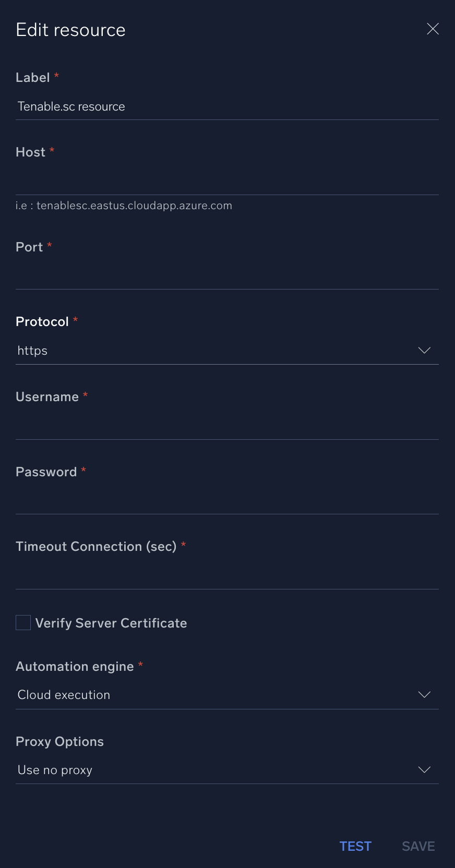Click the Automation engine chevron icon
This screenshot has width=455, height=868.
(424, 694)
